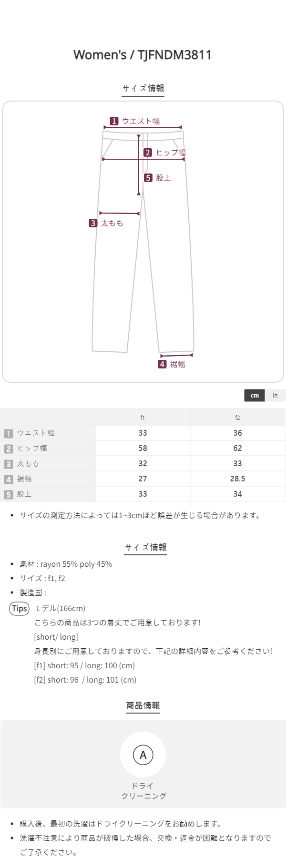The height and width of the screenshot is (868, 286).
Task: Click the thigh number 3 badge on diagram
Action: [x=93, y=223]
